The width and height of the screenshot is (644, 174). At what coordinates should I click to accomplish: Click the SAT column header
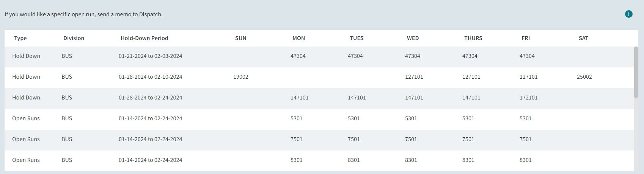(583, 38)
